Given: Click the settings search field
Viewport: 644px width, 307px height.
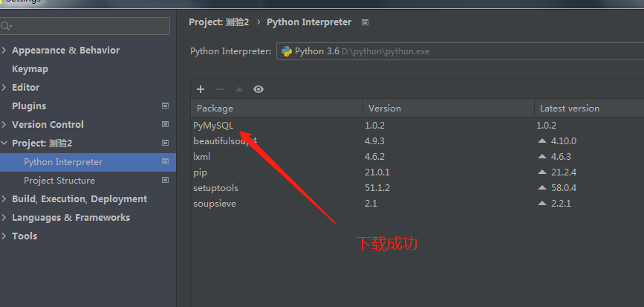Looking at the screenshot, I should [89, 26].
